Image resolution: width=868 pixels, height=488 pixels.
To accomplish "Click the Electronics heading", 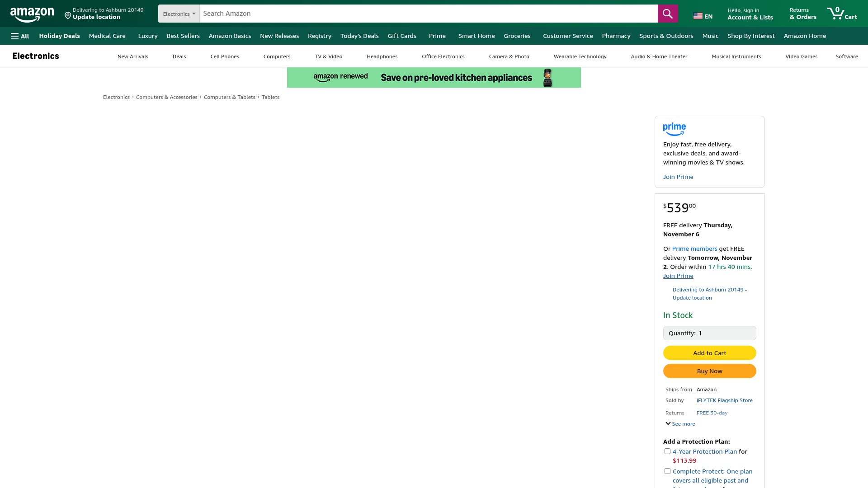I will click(x=36, y=56).
